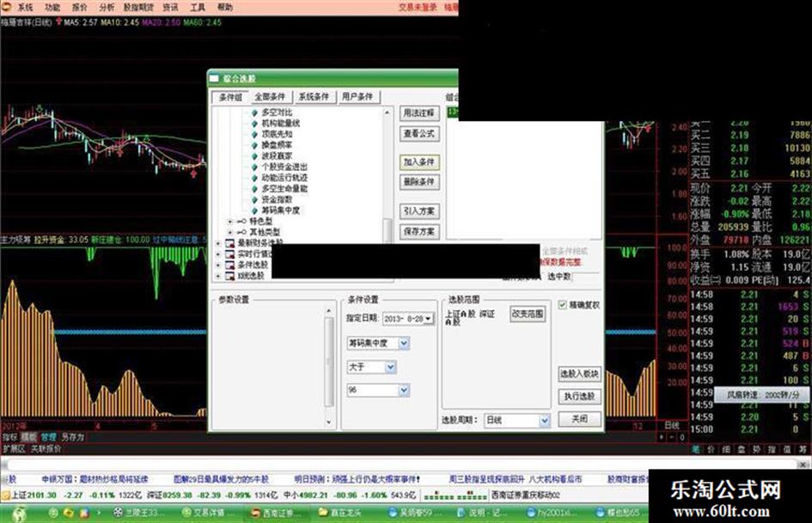Open the 指定日期 date dropdown

coord(428,319)
